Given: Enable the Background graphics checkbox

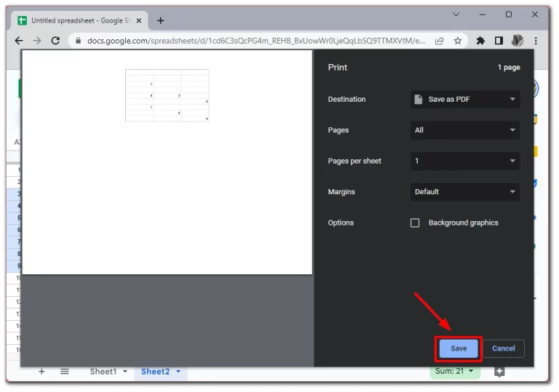Looking at the screenshot, I should tap(415, 223).
